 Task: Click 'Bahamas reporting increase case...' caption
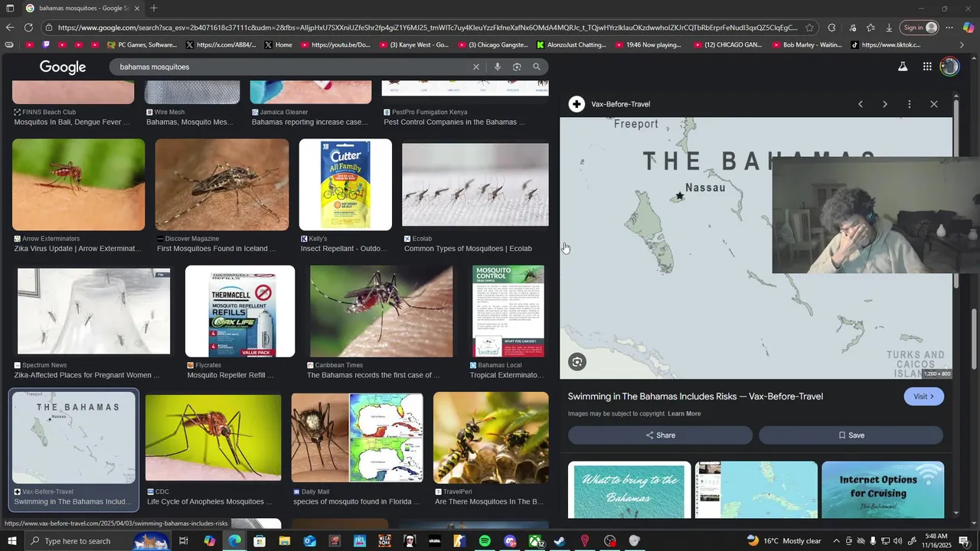310,122
